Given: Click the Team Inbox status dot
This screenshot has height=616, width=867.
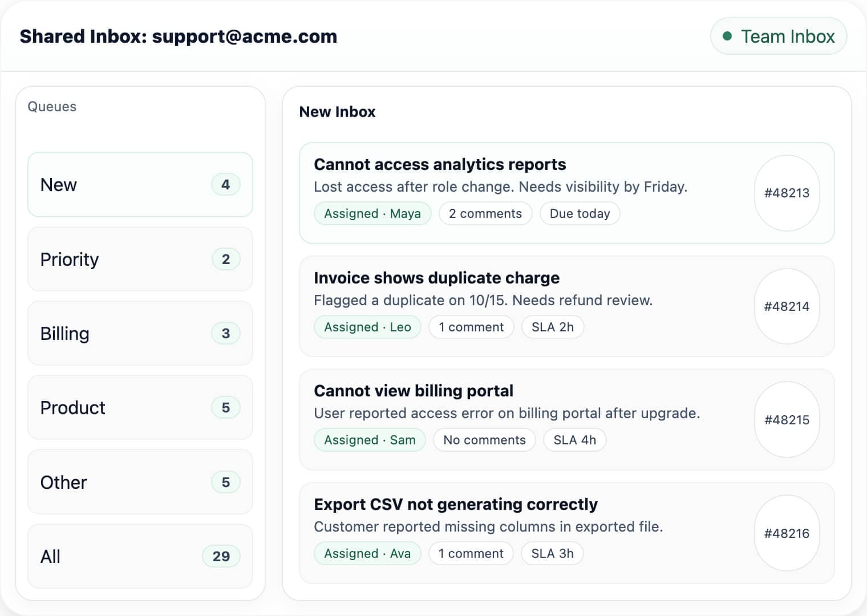Looking at the screenshot, I should click(x=727, y=36).
